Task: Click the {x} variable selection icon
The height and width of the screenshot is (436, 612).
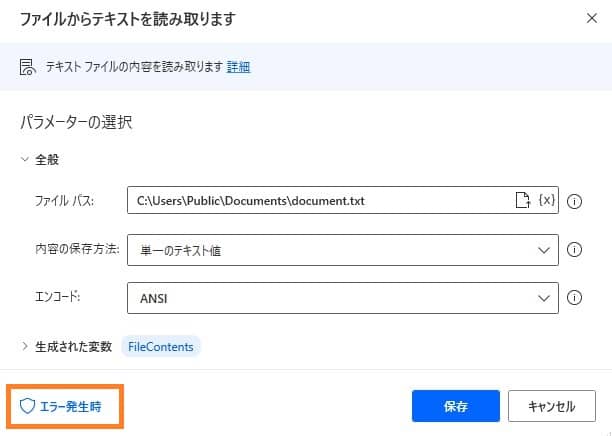Action: click(546, 201)
